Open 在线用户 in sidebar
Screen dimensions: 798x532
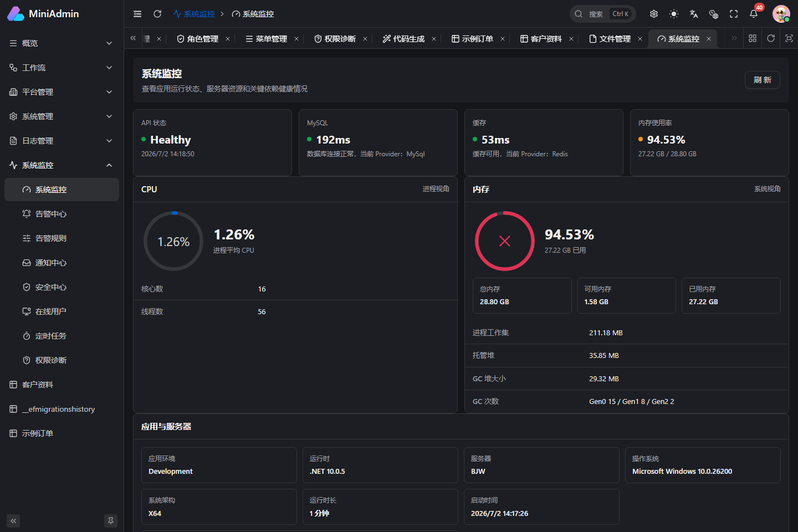(x=62, y=311)
